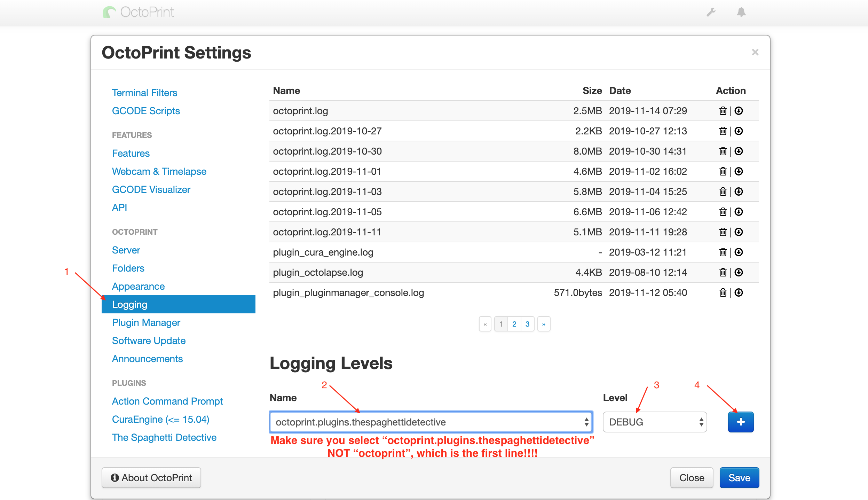Select plugin_octolapse.log file name
868x500 pixels.
click(318, 272)
